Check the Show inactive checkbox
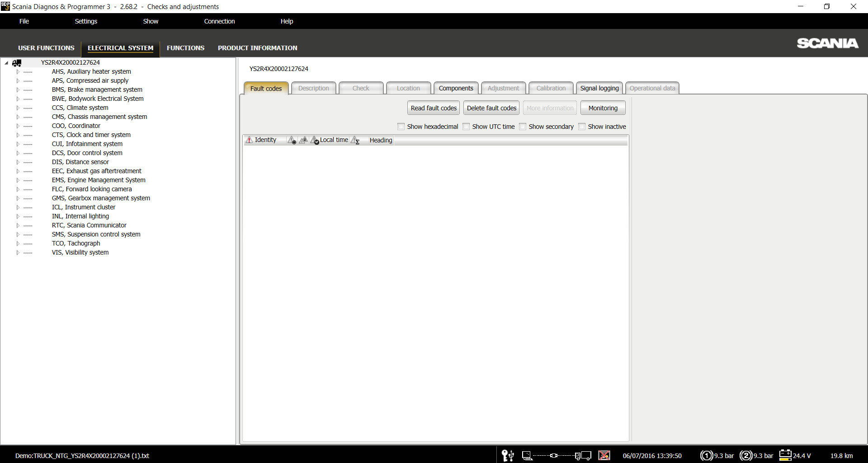 (582, 127)
